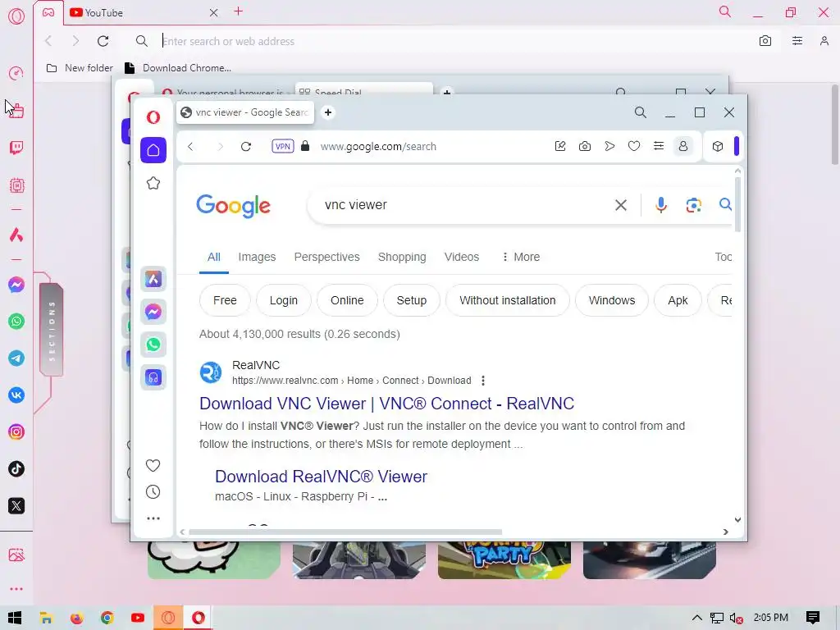The image size is (840, 630).
Task: Click the vnc viewer search field
Action: [x=466, y=204]
